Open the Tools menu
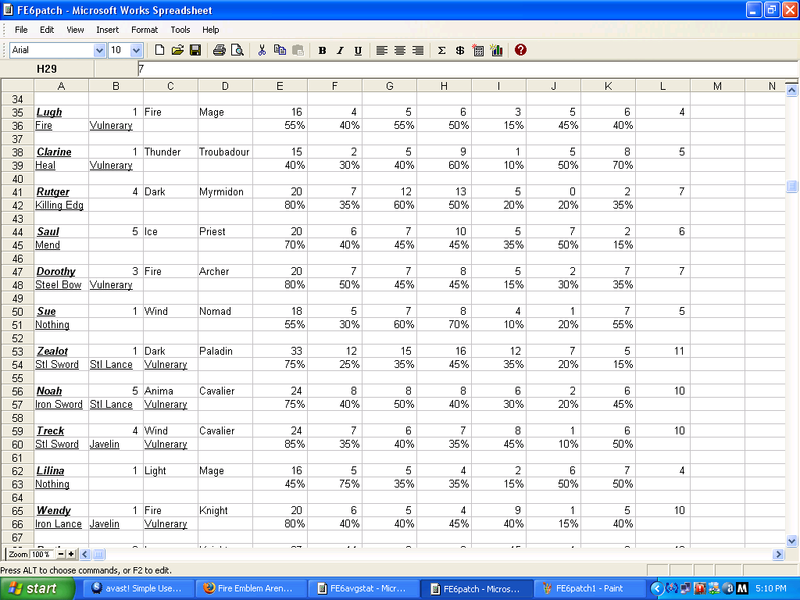 [180, 30]
